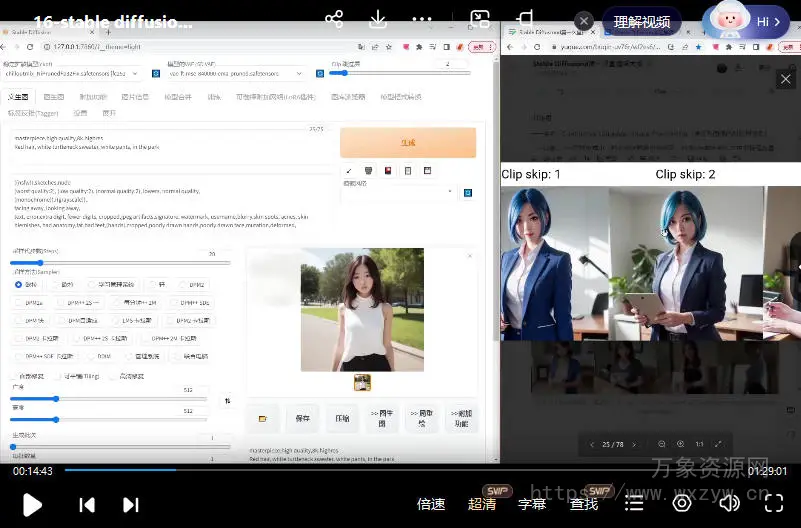
Task: Select the DDIM sampler radio button
Action: (x=92, y=356)
